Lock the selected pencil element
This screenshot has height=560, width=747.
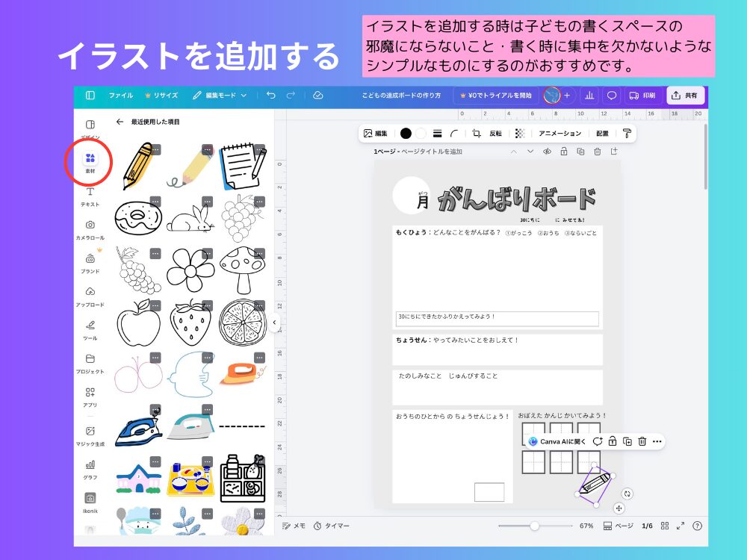[613, 442]
